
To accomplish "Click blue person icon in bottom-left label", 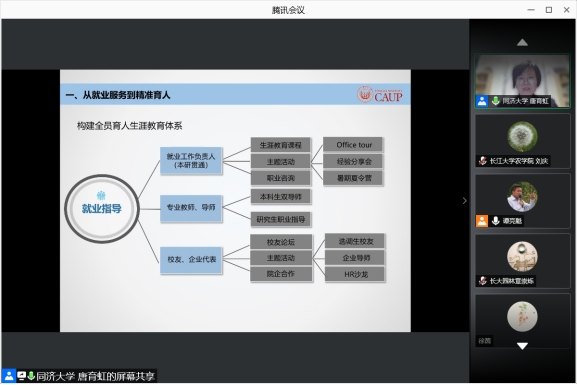I will pyautogui.click(x=8, y=376).
